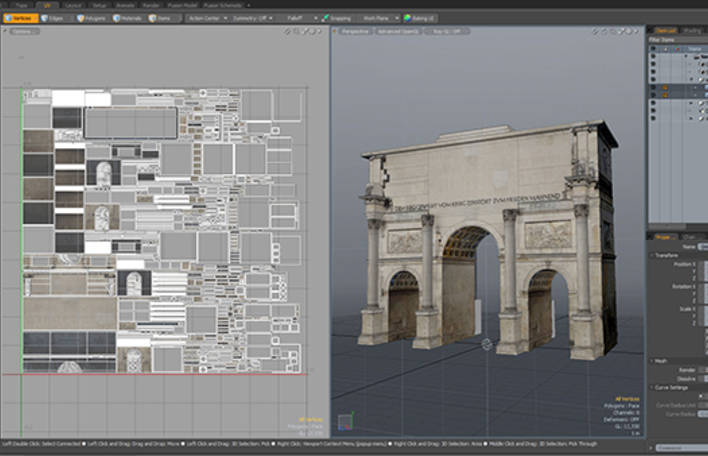Click the Advanced OpenGL shading button
The image size is (708, 456).
coord(398,32)
